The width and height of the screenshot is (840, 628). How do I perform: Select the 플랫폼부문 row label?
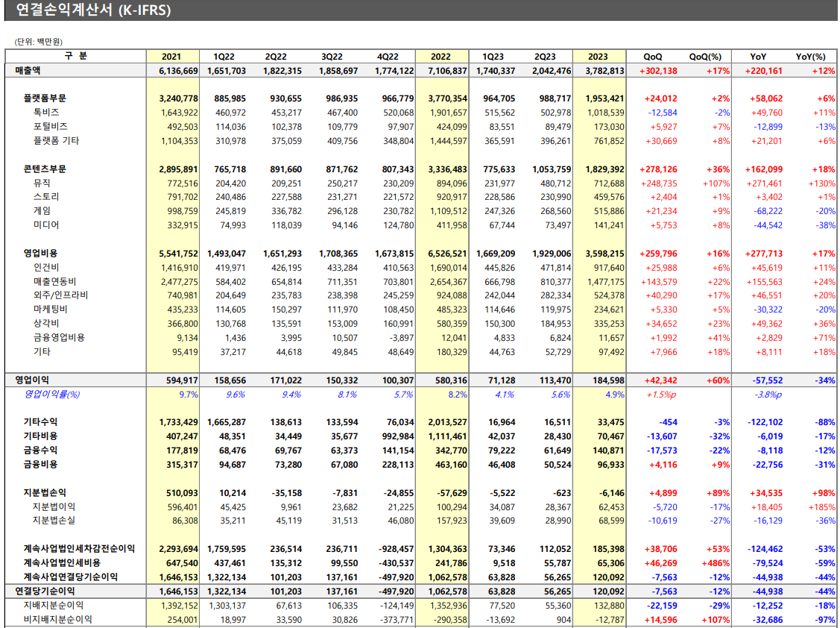click(45, 98)
